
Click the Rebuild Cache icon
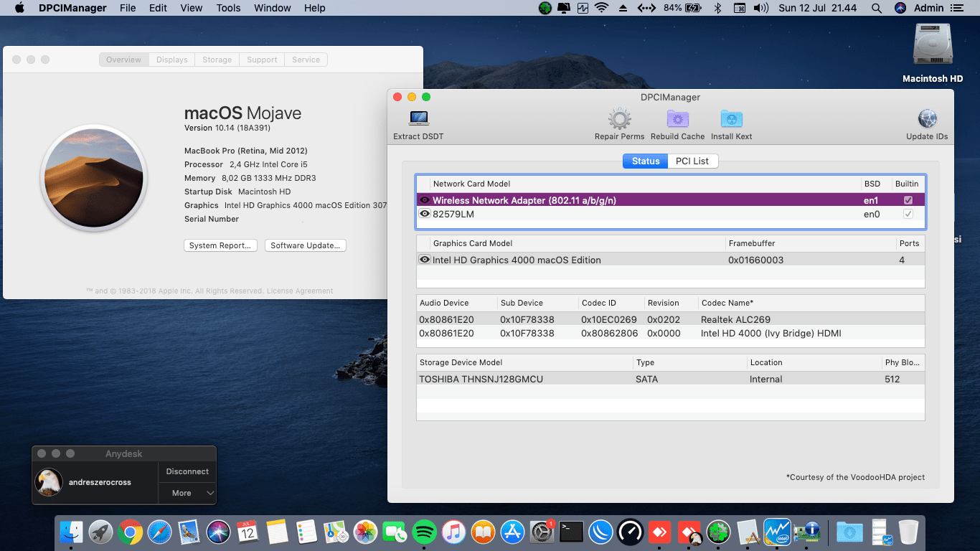pyautogui.click(x=677, y=119)
